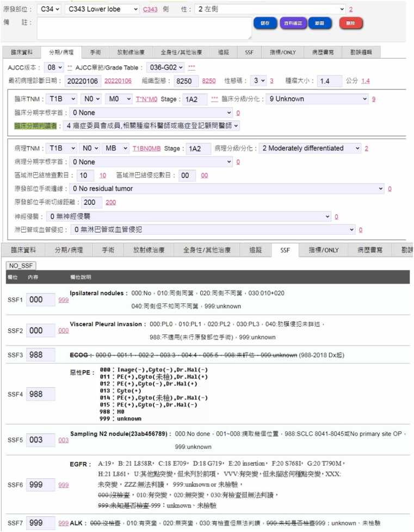Click the blue 儲存 save button
The width and height of the screenshot is (414, 532).
point(265,23)
